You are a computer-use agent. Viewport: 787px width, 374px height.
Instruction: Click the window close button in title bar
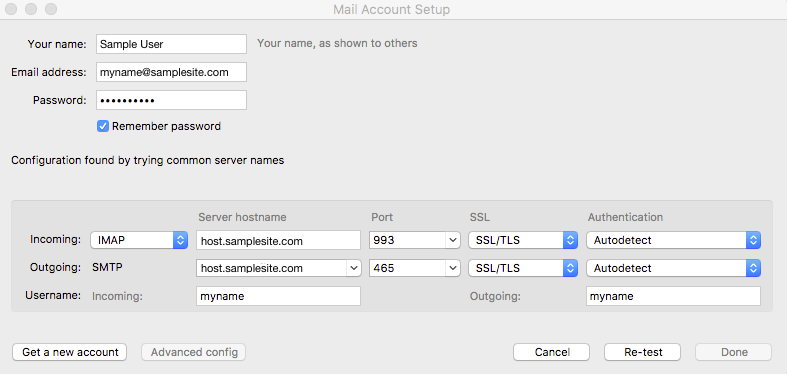[x=11, y=9]
